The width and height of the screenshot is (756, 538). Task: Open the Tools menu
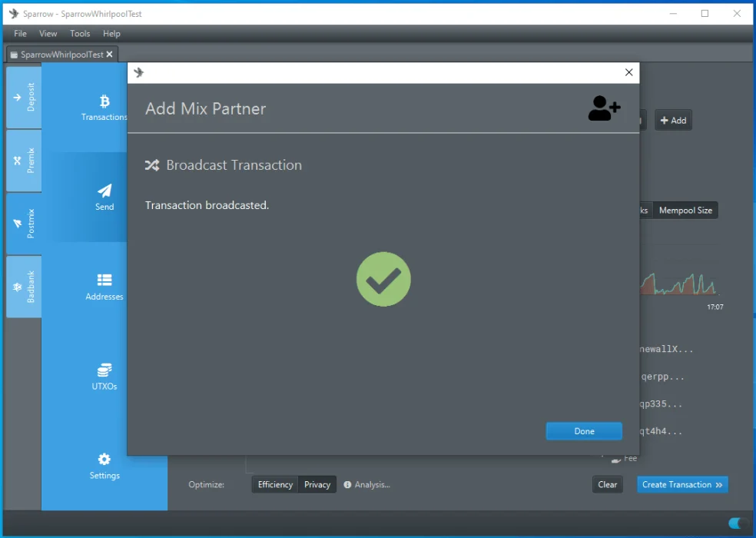coord(80,34)
